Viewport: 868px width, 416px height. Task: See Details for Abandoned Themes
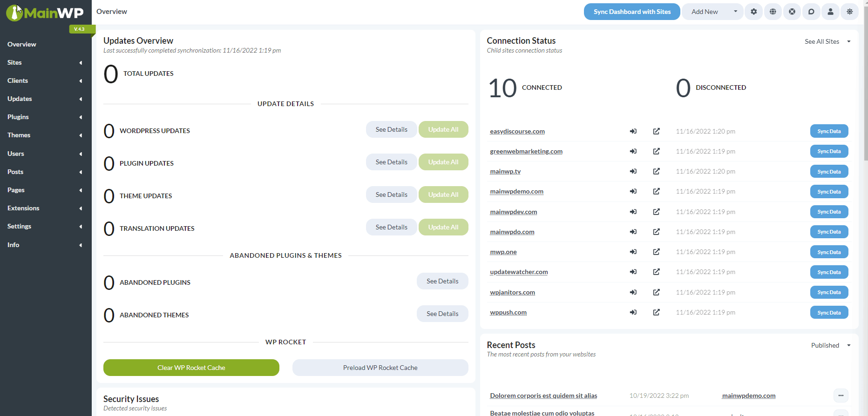point(442,314)
